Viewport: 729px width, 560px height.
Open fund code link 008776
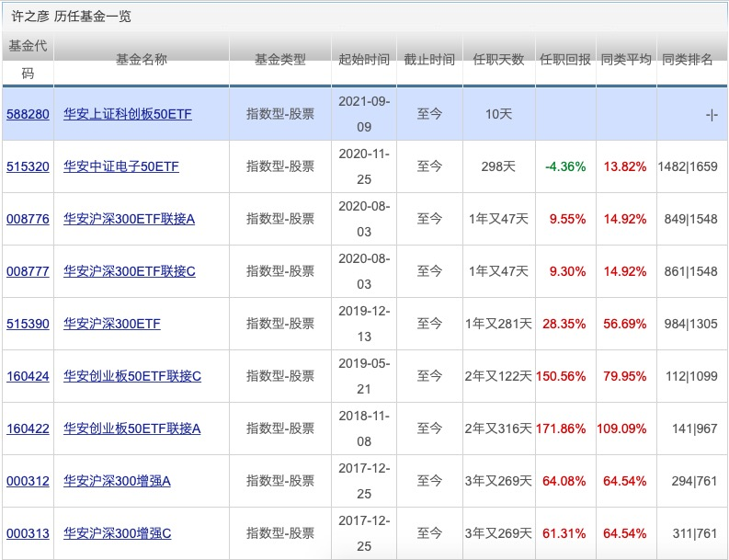[28, 219]
